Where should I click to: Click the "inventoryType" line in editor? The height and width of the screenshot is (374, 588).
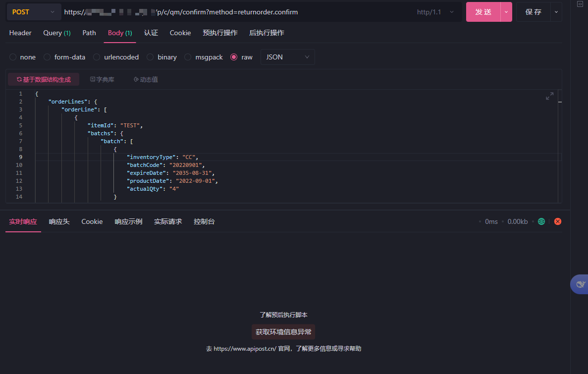162,157
